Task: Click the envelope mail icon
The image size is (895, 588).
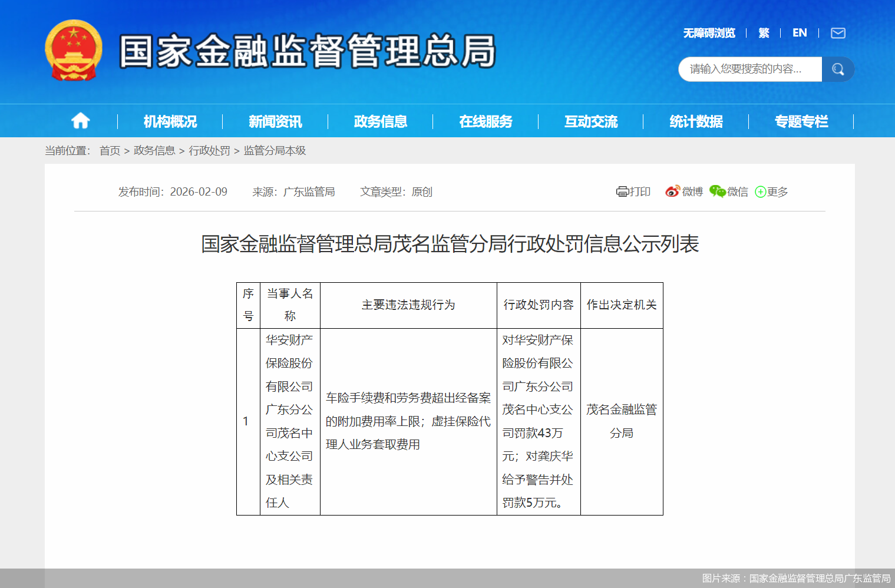Action: point(838,33)
